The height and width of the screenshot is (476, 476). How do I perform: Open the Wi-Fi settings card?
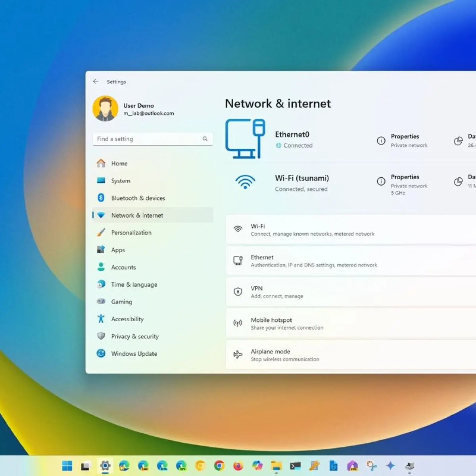click(351, 229)
